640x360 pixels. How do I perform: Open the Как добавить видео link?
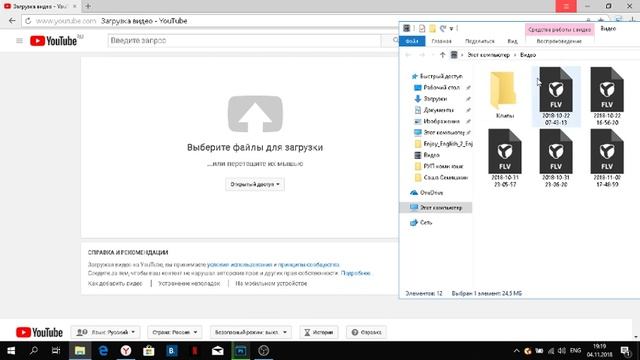pyautogui.click(x=115, y=283)
